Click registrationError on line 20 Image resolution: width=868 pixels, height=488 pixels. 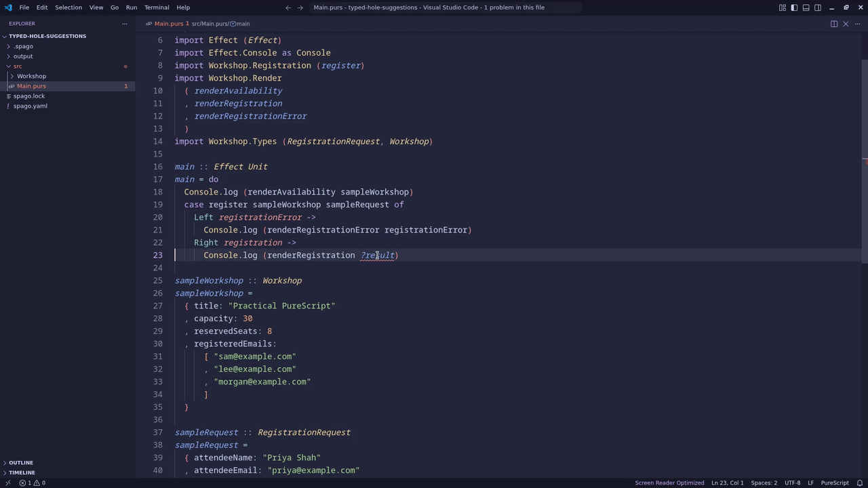[x=260, y=218]
